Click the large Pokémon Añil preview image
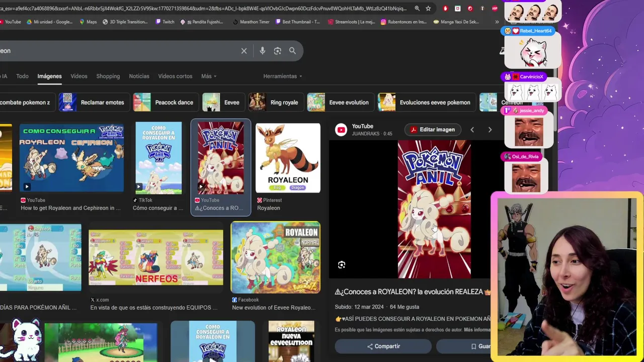644x362 pixels. pos(434,209)
